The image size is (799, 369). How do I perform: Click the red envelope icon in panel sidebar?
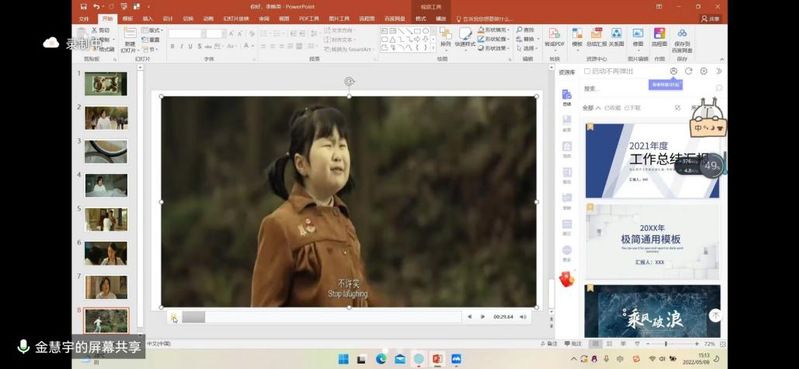[x=567, y=278]
